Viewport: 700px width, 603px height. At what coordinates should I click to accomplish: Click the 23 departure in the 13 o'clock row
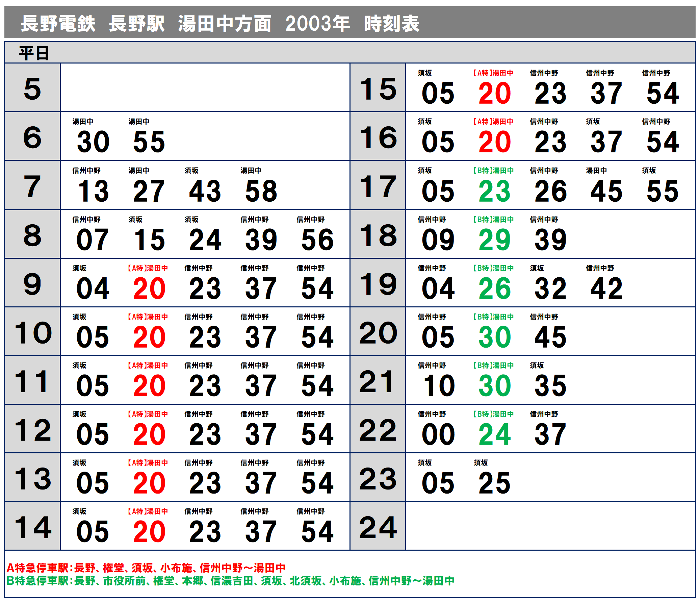click(x=205, y=483)
